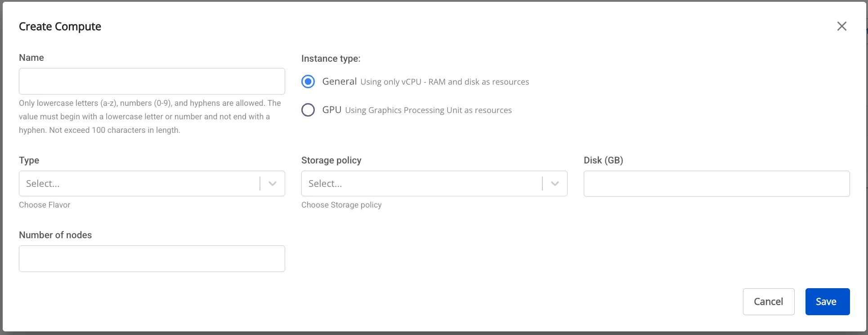Screen dimensions: 868x335
Task: Click the Storage policy field label
Action: [331, 160]
